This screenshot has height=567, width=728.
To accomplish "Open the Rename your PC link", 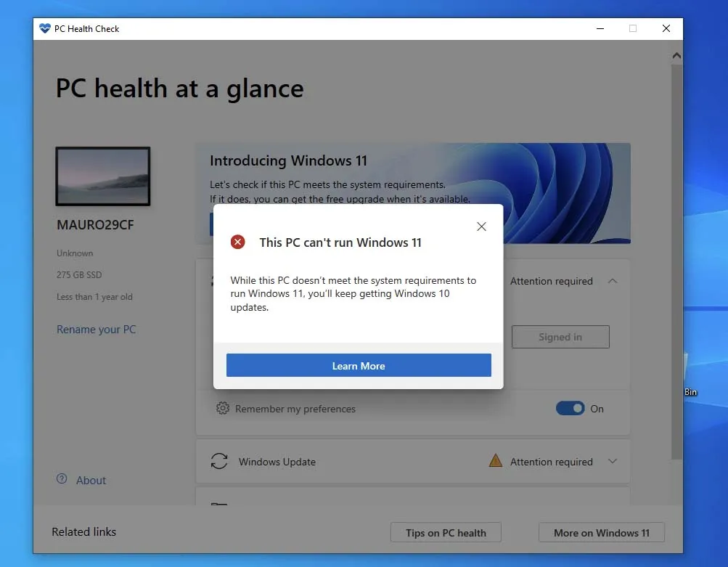I will [x=96, y=329].
